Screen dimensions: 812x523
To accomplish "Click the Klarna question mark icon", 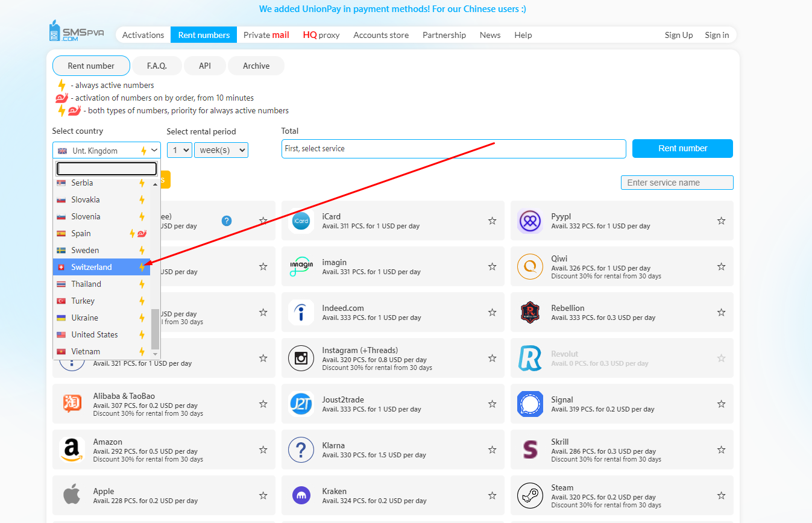I will [x=301, y=450].
